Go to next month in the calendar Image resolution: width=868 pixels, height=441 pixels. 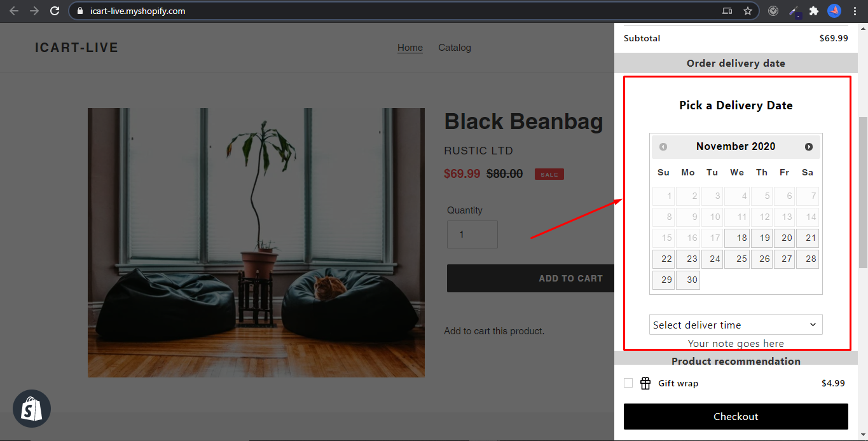pos(809,147)
